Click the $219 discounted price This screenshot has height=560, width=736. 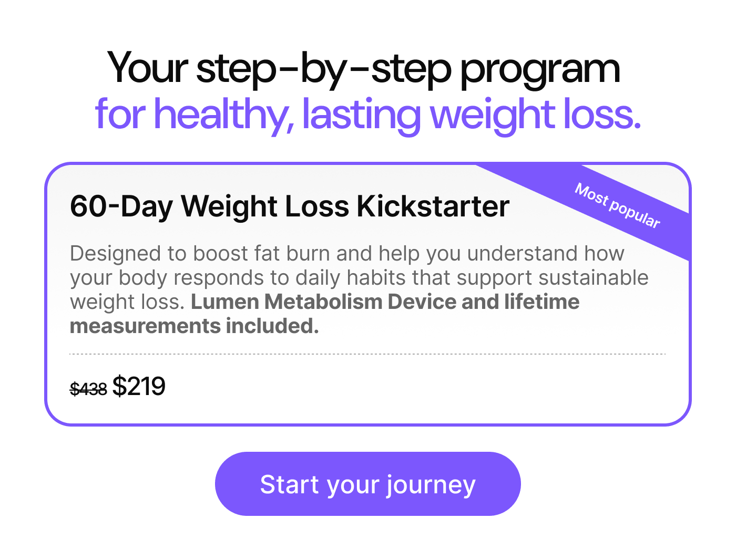139,387
